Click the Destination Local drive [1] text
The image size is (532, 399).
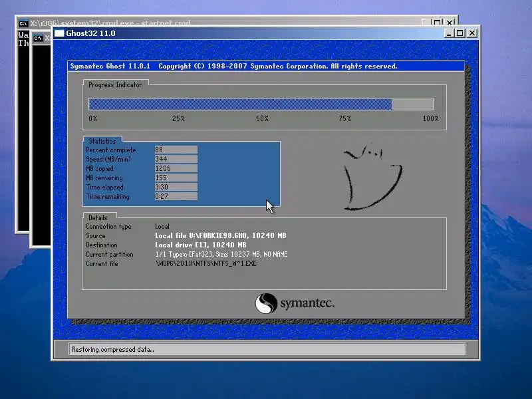click(x=201, y=245)
